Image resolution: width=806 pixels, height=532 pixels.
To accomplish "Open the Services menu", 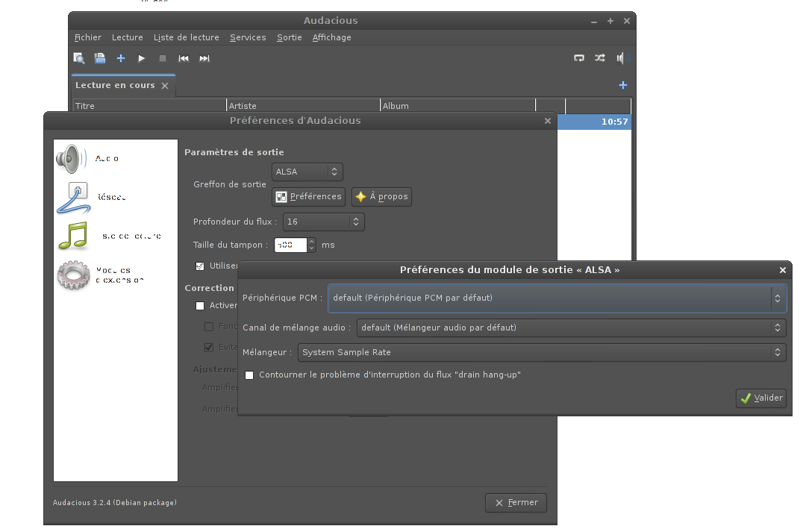I will point(248,37).
